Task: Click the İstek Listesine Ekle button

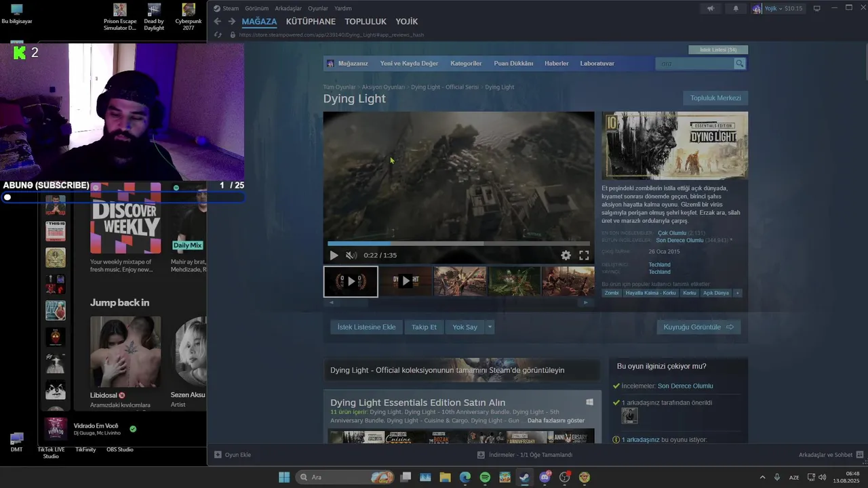Action: [366, 327]
